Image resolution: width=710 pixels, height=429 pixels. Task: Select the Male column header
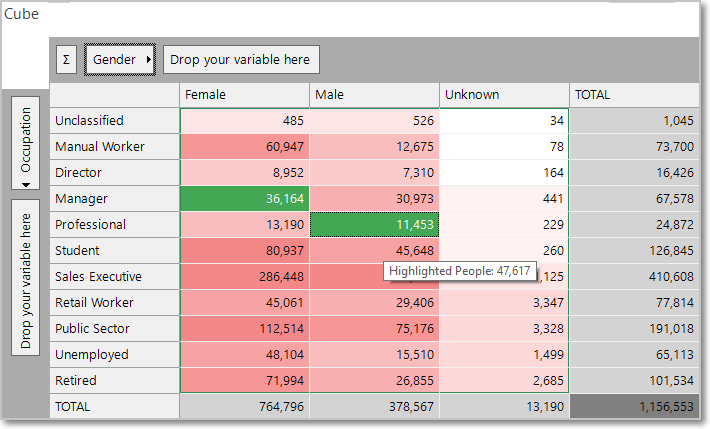[x=374, y=95]
